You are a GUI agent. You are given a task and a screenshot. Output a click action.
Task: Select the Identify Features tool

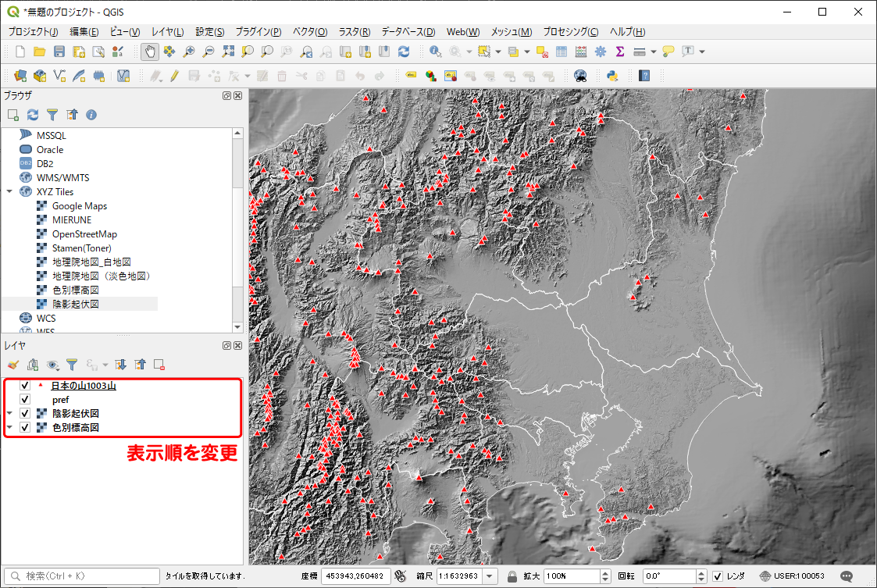[435, 52]
